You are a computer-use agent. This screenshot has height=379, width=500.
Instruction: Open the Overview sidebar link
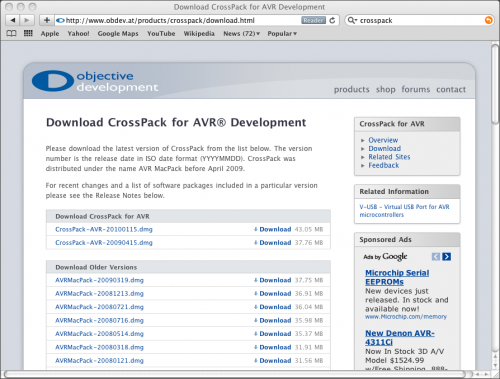tap(383, 140)
